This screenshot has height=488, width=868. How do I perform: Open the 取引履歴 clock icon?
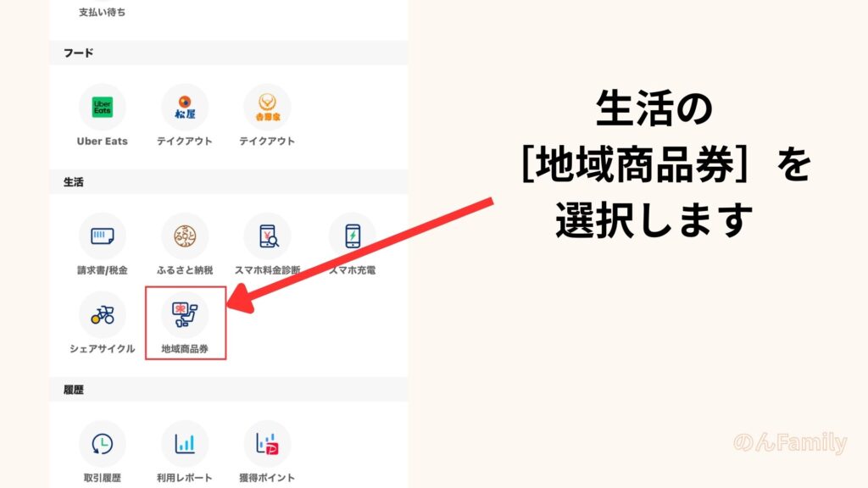coord(103,444)
